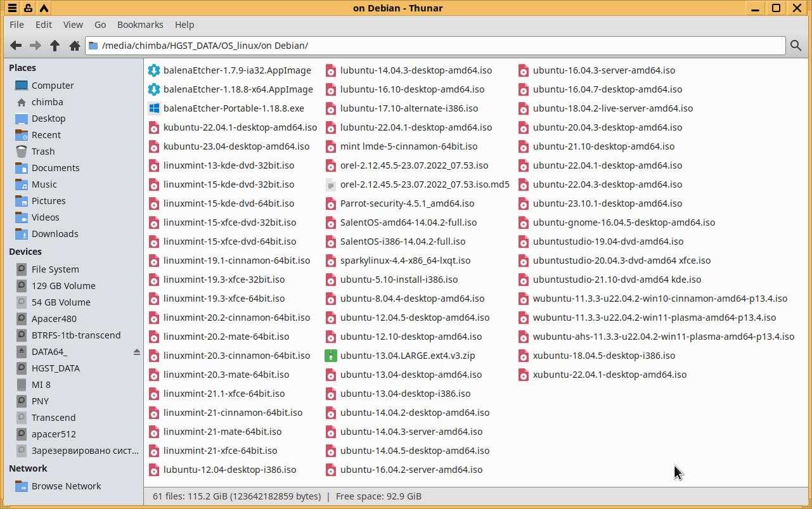Open the home folder from toolbar
The height and width of the screenshot is (509, 812).
tap(75, 46)
